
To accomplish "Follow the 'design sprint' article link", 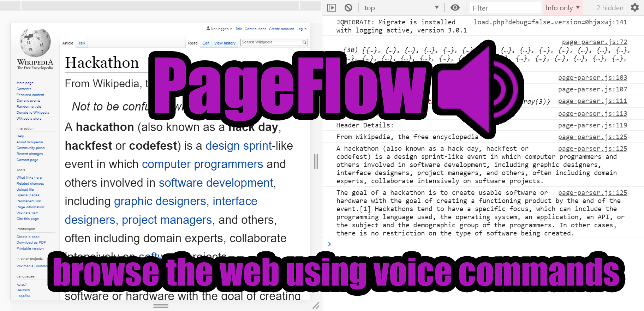I will coord(239,146).
